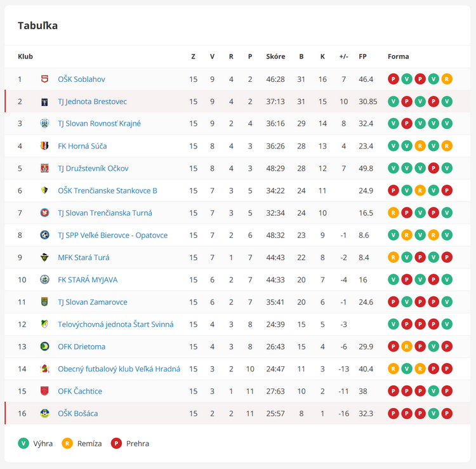This screenshot has height=469, width=476.
Task: Click the OFK Čachtice crest icon
Action: click(44, 391)
